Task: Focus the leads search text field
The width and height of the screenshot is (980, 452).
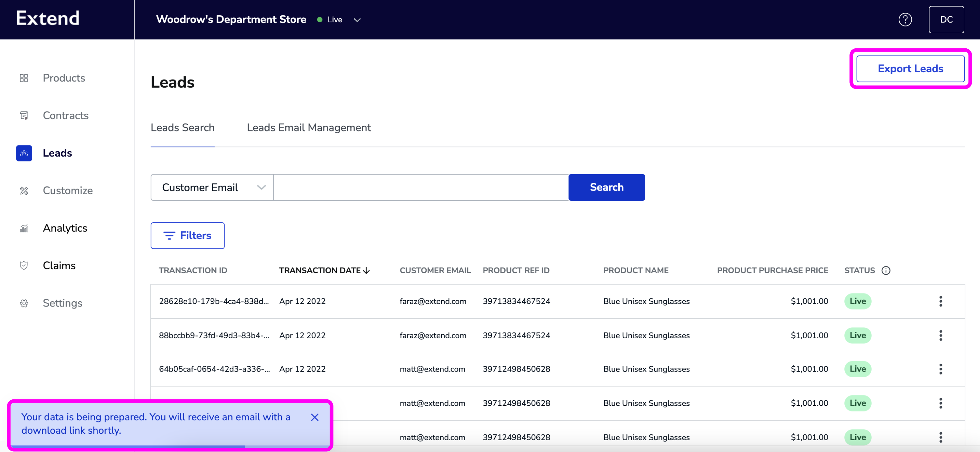Action: (421, 188)
